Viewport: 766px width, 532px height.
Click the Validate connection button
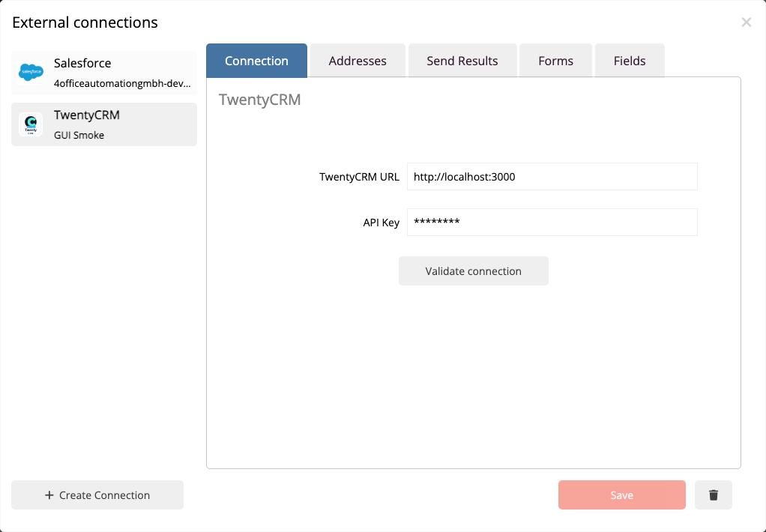pyautogui.click(x=474, y=271)
